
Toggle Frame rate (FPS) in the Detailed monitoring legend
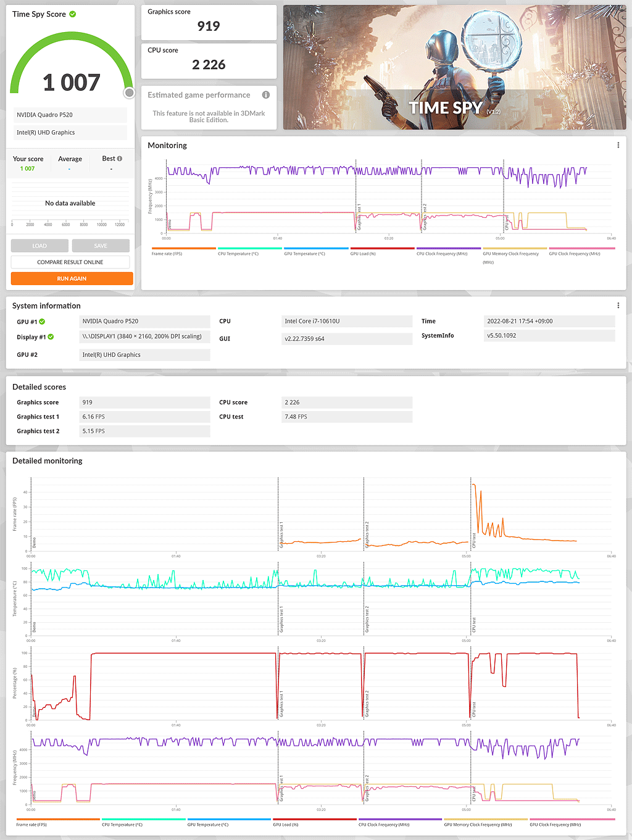(x=58, y=823)
